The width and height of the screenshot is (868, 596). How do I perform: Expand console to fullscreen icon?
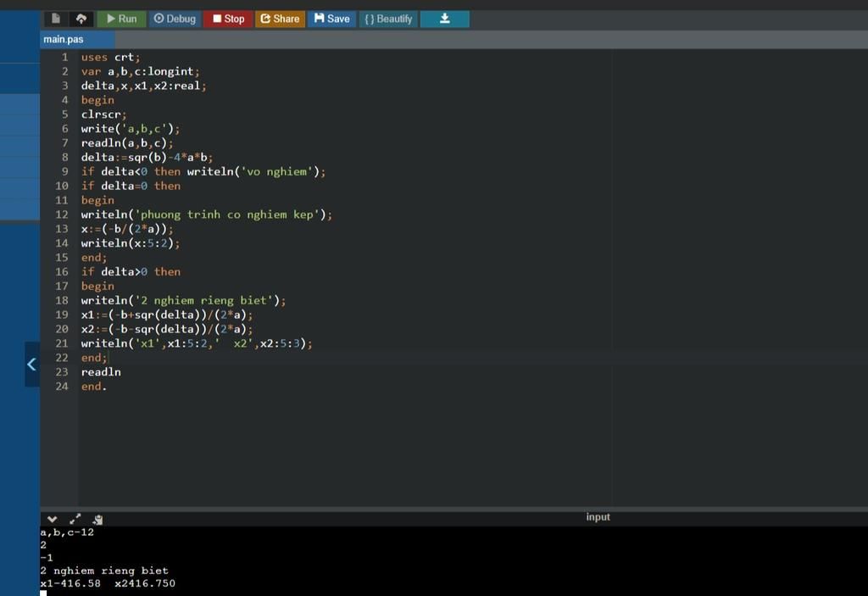tap(75, 519)
